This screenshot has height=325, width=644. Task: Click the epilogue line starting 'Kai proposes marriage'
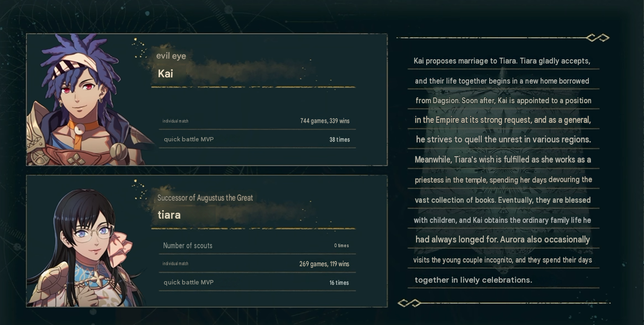(502, 61)
